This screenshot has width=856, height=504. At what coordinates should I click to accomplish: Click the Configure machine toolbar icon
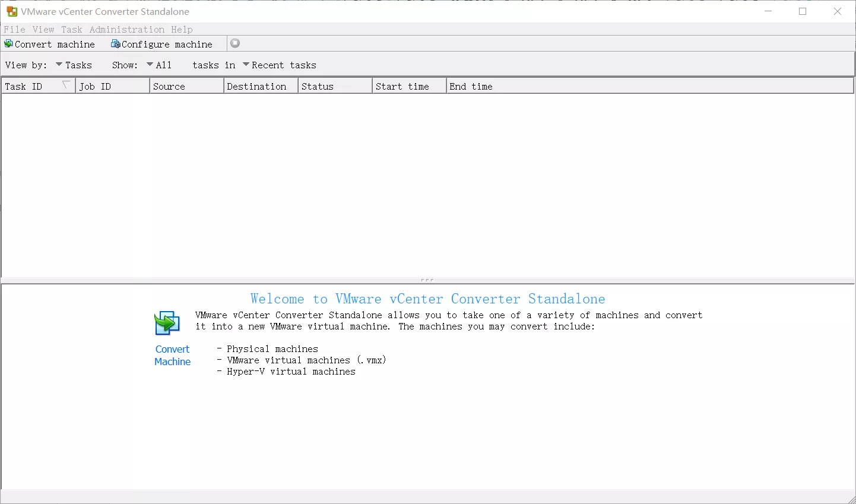(x=116, y=44)
